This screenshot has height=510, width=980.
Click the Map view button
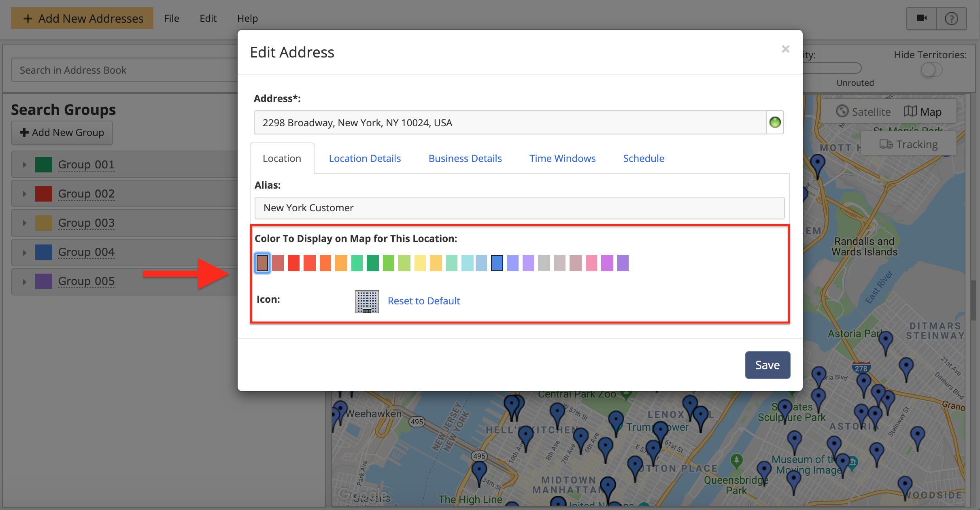923,112
